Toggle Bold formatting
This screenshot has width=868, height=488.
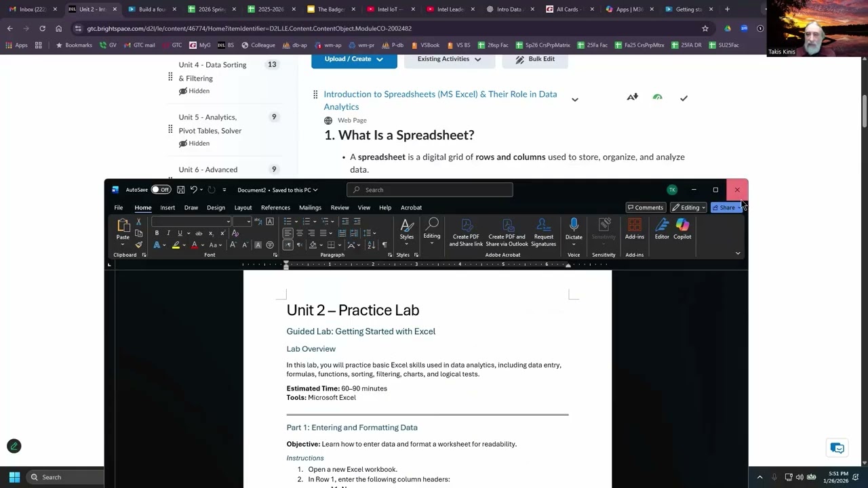157,233
